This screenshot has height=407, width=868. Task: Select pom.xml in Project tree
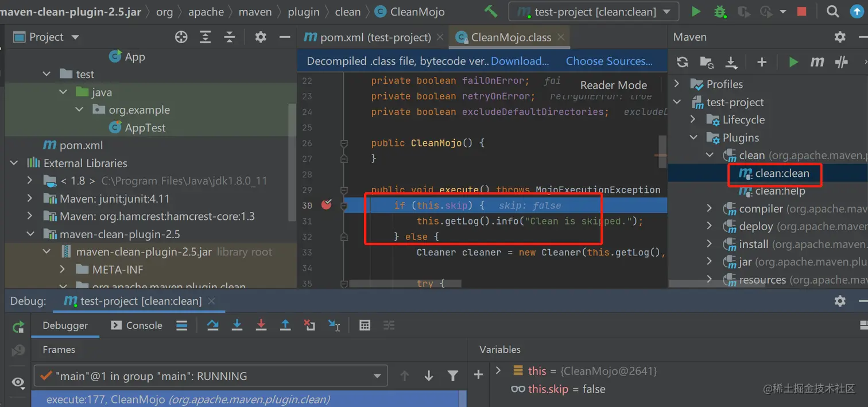[73, 145]
